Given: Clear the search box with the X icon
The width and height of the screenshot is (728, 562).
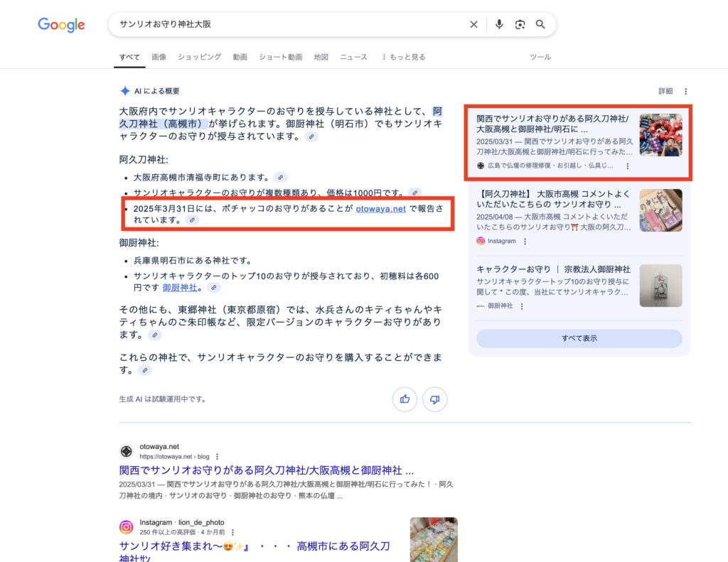Looking at the screenshot, I should [473, 25].
